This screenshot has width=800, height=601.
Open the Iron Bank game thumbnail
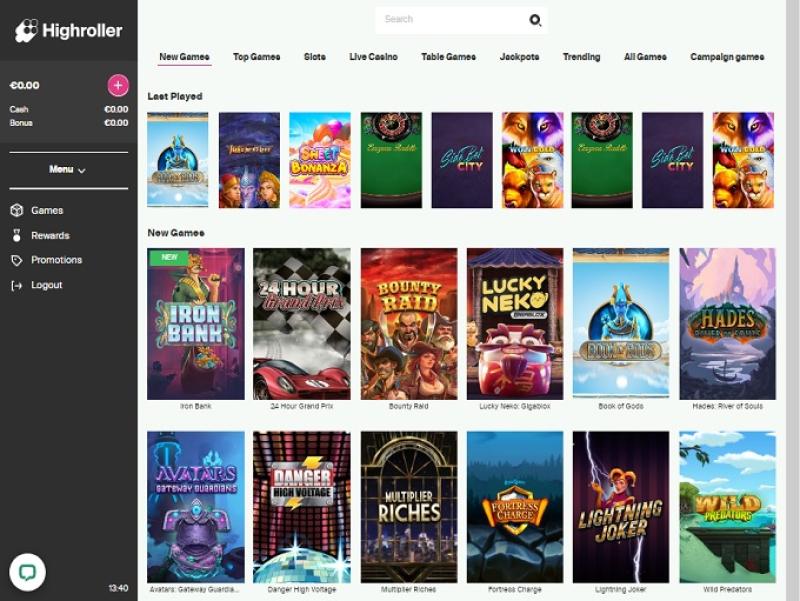coord(196,323)
